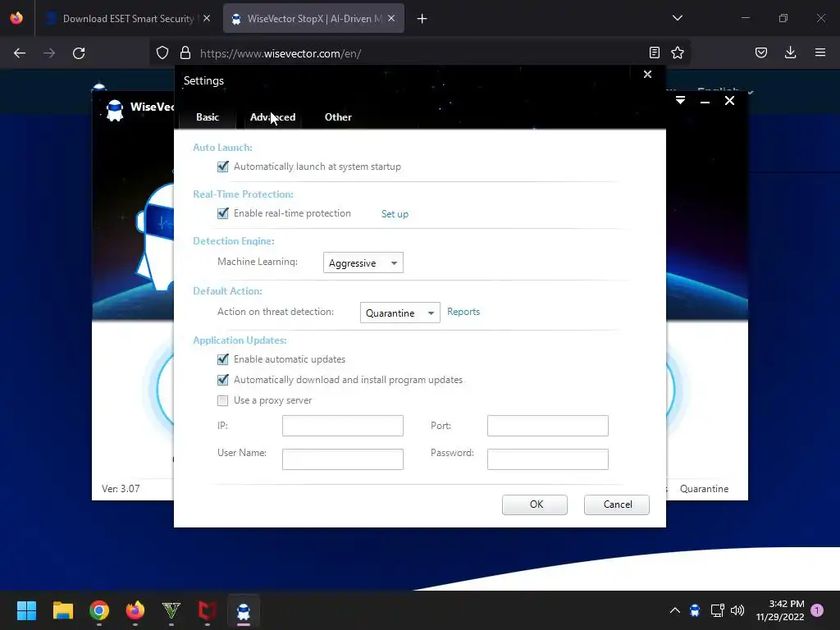This screenshot has height=630, width=840.
Task: Open the Machine Learning Aggressive dropdown
Action: (x=363, y=262)
